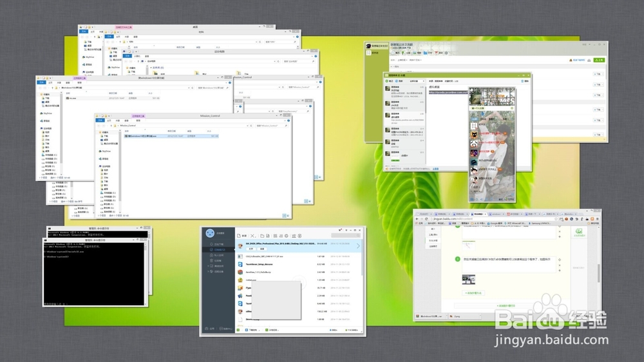Click the front command prompt window title bar
The width and height of the screenshot is (644, 362).
tap(95, 240)
